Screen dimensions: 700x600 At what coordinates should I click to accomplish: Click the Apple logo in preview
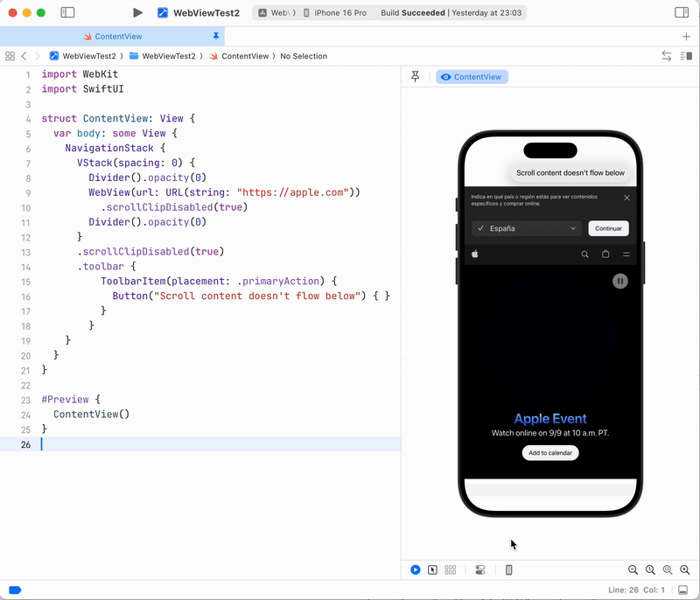pyautogui.click(x=475, y=255)
